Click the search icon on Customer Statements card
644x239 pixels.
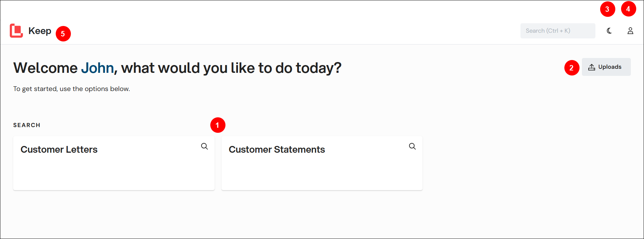[412, 146]
